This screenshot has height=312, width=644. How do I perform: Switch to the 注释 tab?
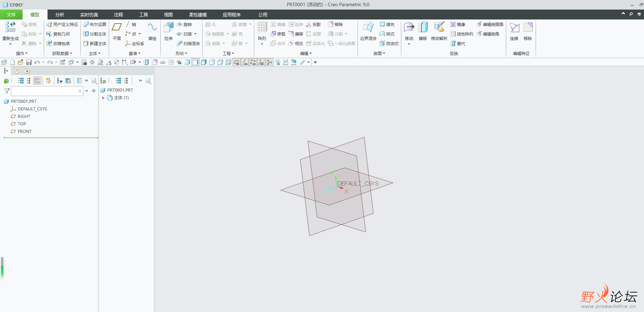coord(119,15)
